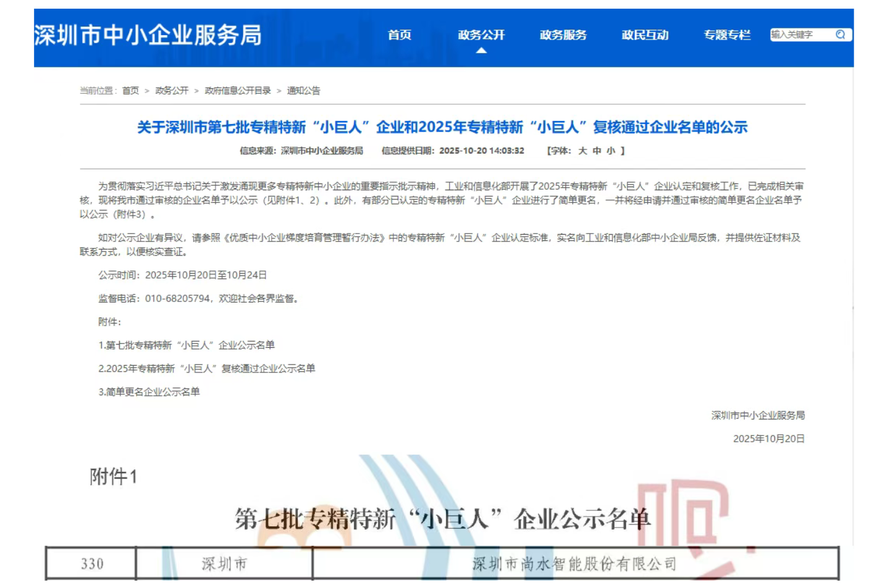
Task: Set font size to 中 (medium)
Action: coord(596,151)
